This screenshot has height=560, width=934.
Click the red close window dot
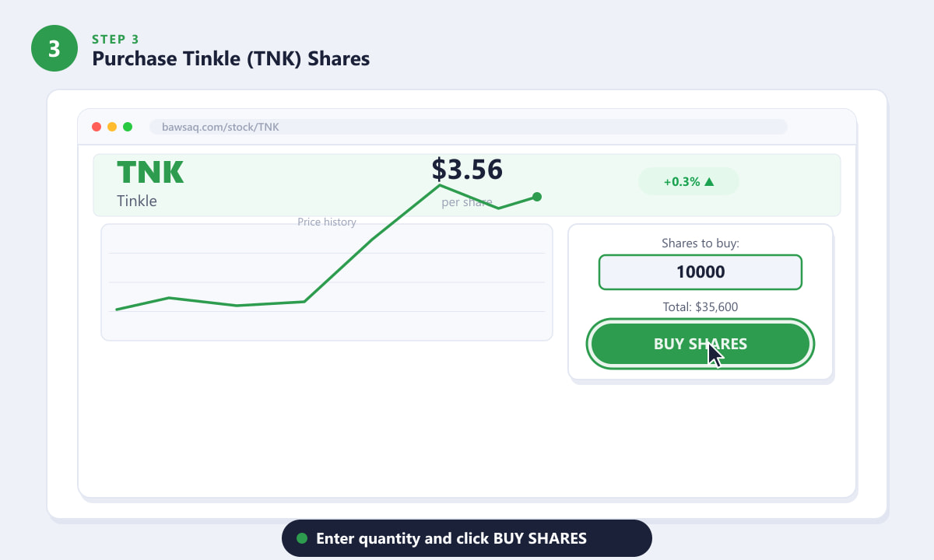(97, 127)
